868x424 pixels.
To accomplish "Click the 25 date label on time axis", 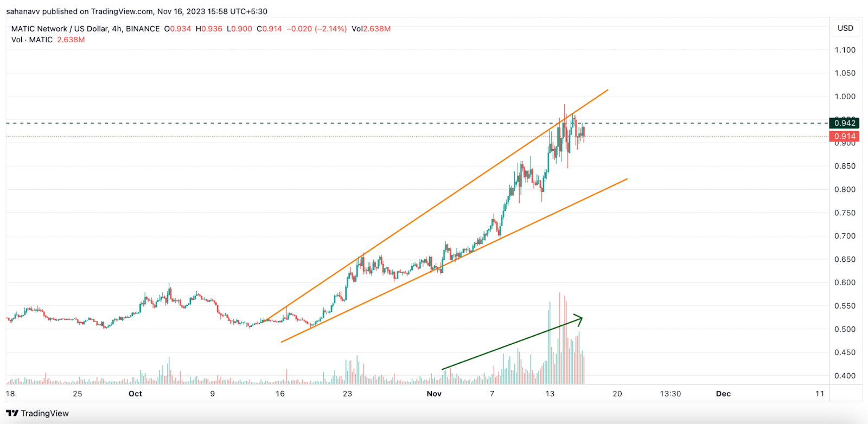I will (78, 394).
